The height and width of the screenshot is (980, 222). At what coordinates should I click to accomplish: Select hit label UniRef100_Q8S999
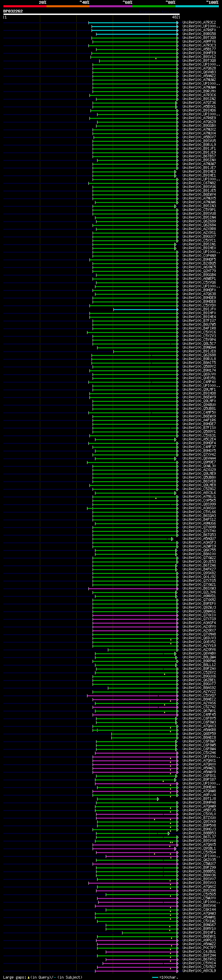click(199, 504)
